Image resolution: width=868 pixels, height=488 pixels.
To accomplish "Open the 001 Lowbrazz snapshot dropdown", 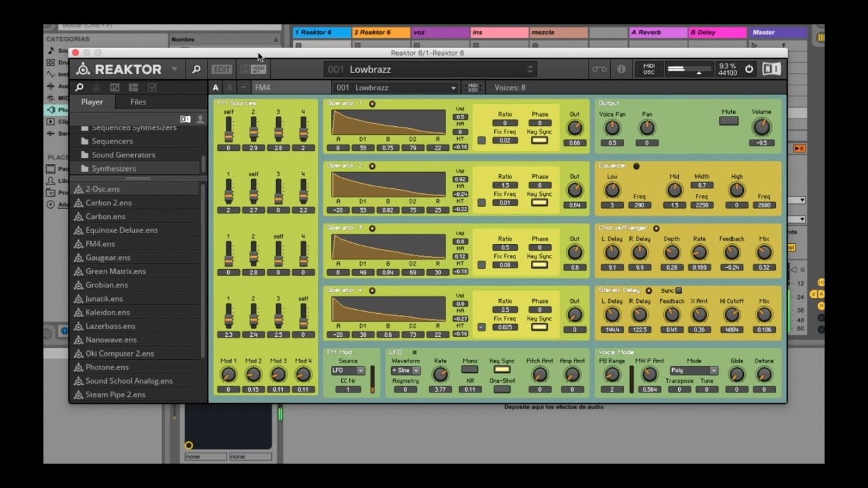I will point(396,87).
